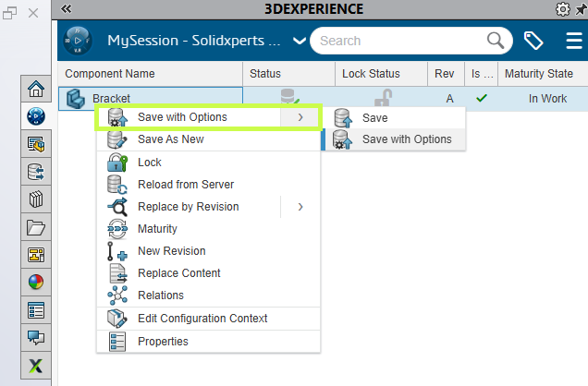Click the tag icon beside search
Image resolution: width=588 pixels, height=386 pixels.
(x=533, y=41)
